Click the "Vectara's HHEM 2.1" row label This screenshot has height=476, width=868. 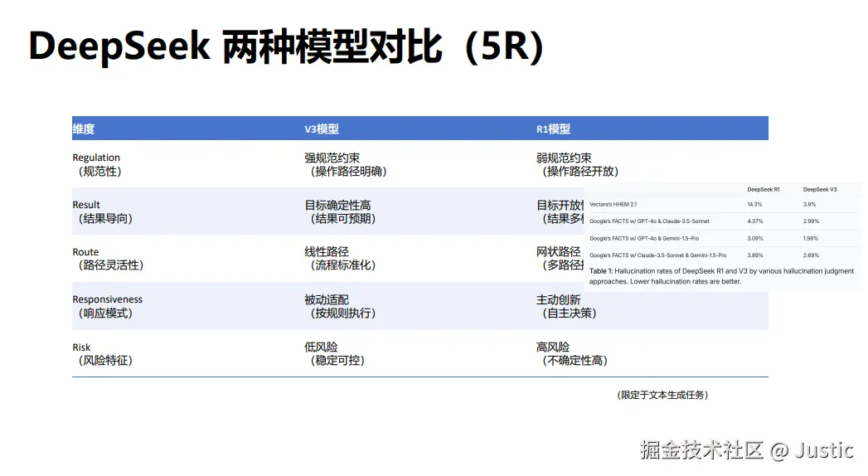(x=613, y=204)
